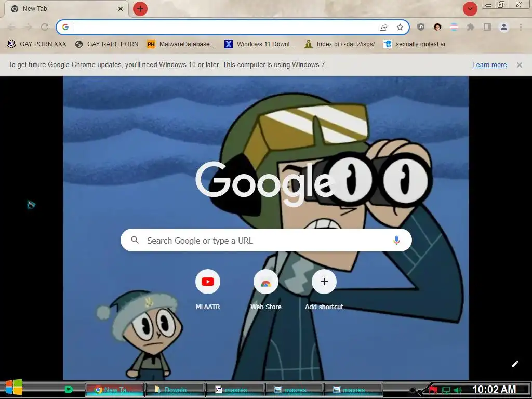Click the Add shortcut button
The width and height of the screenshot is (532, 399).
coord(324,282)
